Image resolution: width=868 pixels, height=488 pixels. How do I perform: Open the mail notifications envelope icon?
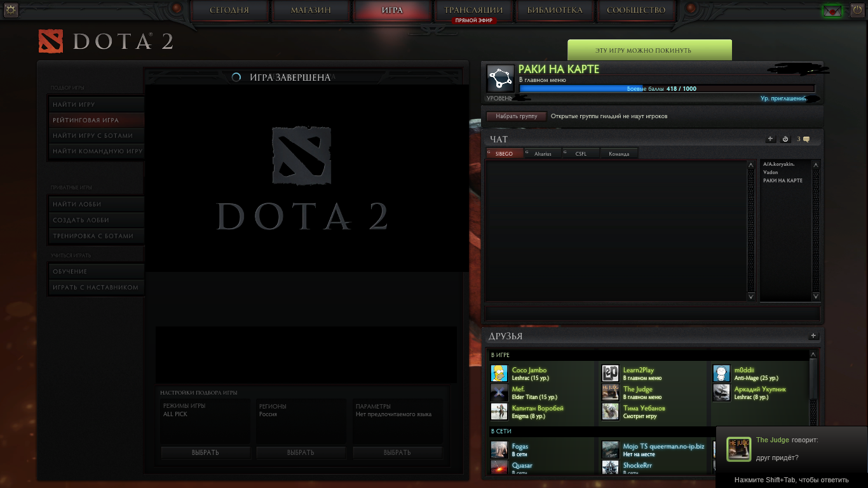pyautogui.click(x=832, y=10)
